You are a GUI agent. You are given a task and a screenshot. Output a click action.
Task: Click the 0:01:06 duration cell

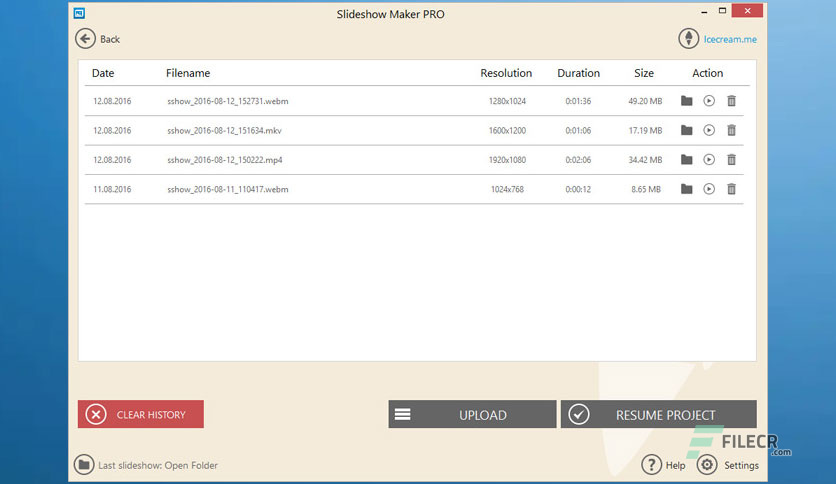578,130
